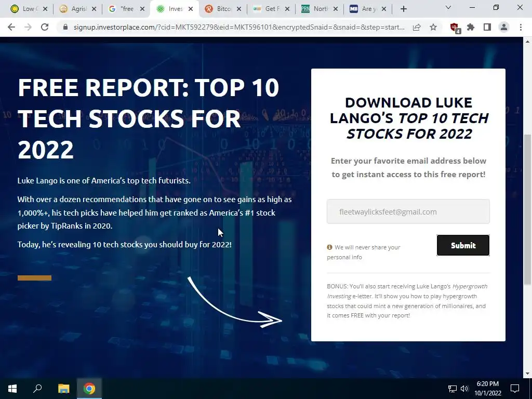Close the Inves tab
532x399 pixels.
191,9
